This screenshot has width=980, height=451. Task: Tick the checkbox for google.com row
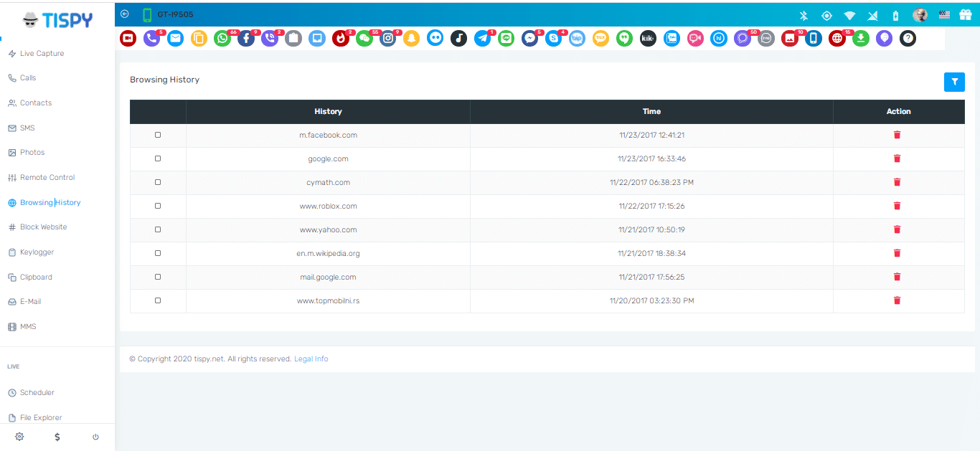158,158
